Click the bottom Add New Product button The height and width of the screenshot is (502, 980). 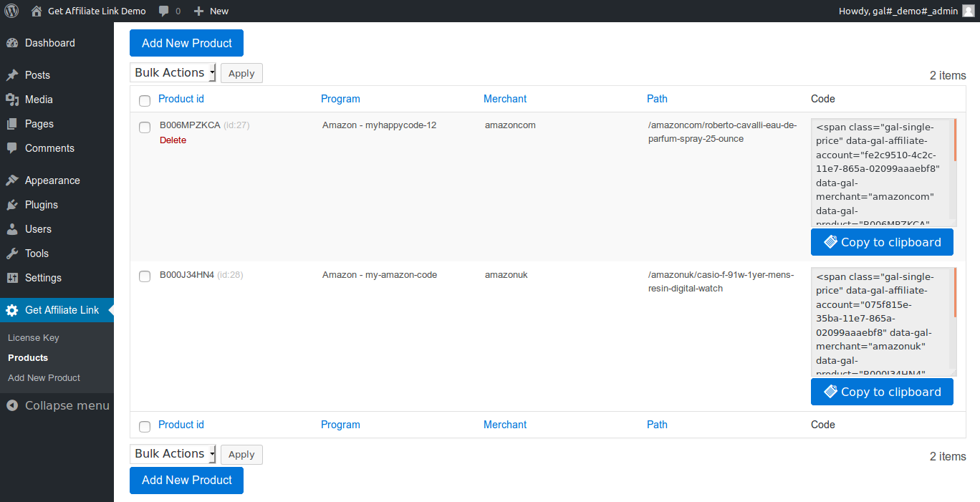186,480
